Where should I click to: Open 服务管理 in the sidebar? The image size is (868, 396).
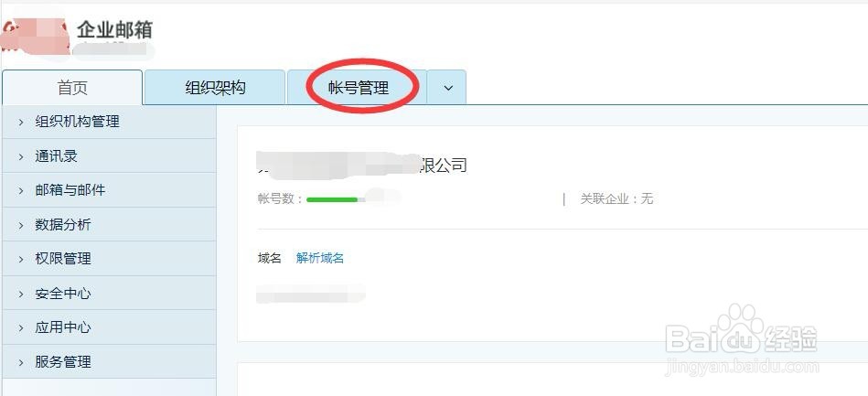109,362
